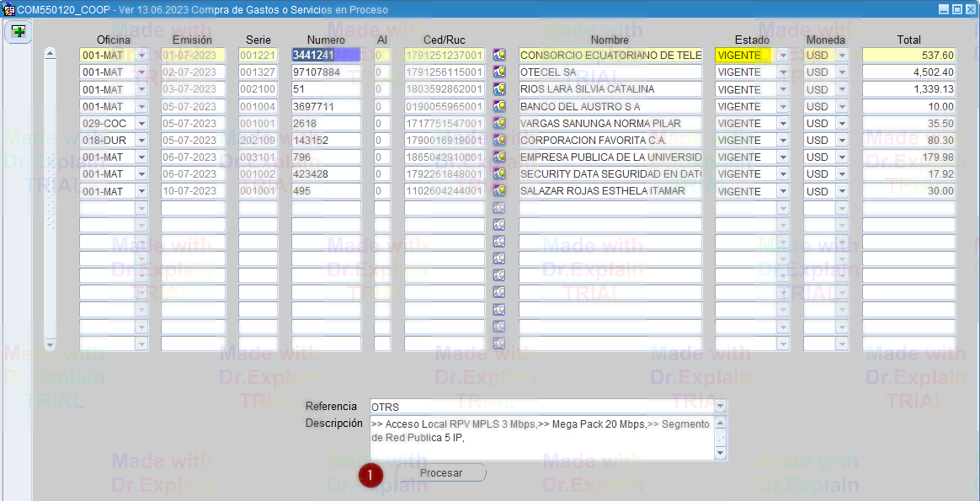Expand Moneda dropdown in the first row
980x501 pixels.
(841, 55)
